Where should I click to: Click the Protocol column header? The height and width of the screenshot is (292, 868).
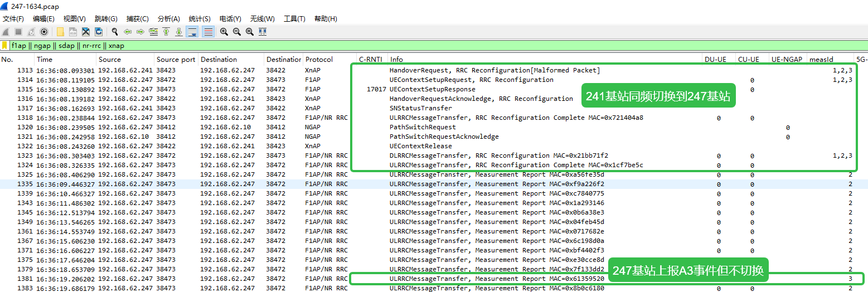pyautogui.click(x=319, y=59)
